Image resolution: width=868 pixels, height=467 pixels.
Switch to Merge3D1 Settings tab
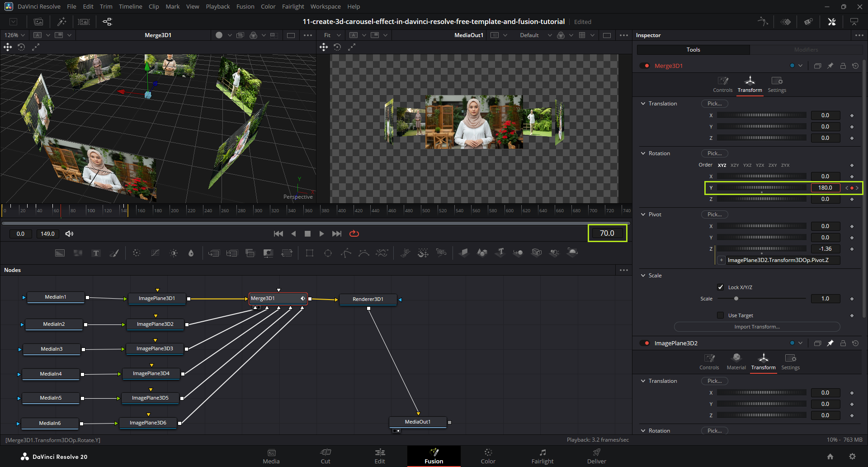click(x=777, y=84)
